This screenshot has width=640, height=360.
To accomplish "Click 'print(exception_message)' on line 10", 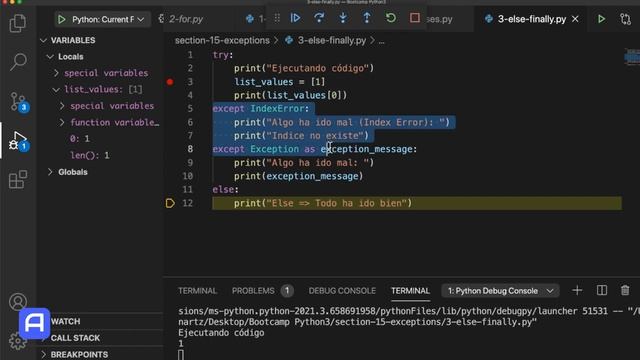I will click(x=298, y=176).
